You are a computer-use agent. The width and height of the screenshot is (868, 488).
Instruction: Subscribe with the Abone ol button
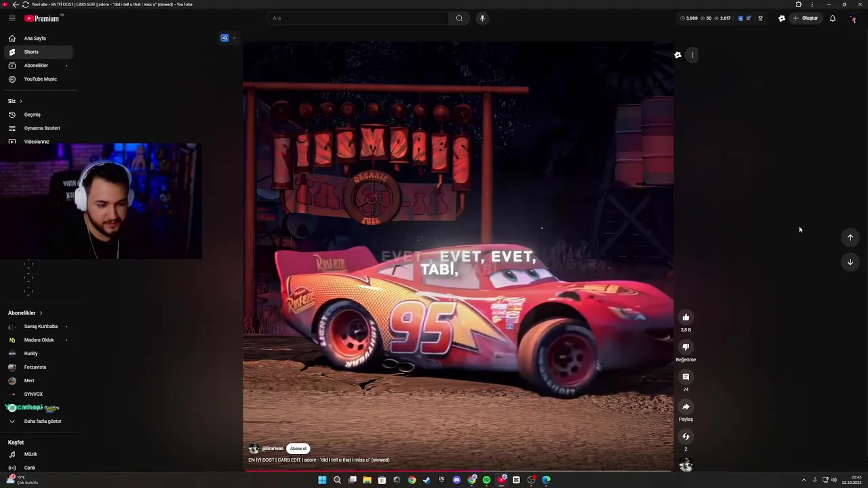pos(298,449)
